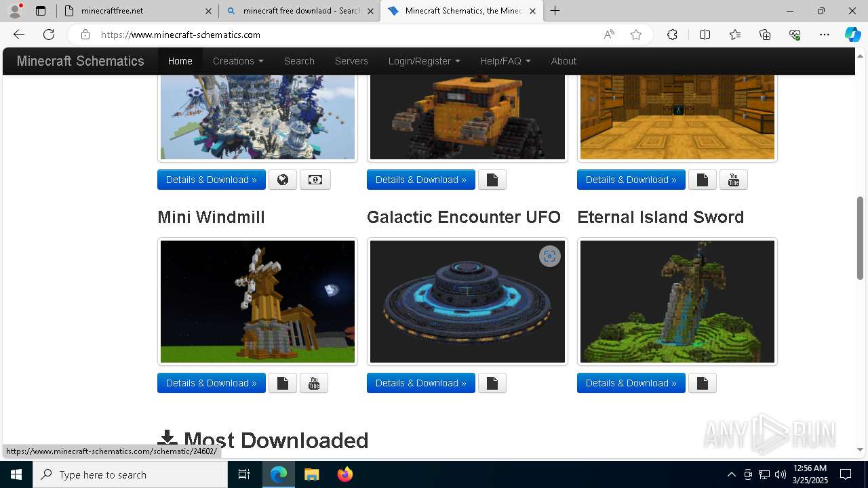The image size is (868, 488).
Task: Open a new browser tab
Action: click(x=555, y=11)
